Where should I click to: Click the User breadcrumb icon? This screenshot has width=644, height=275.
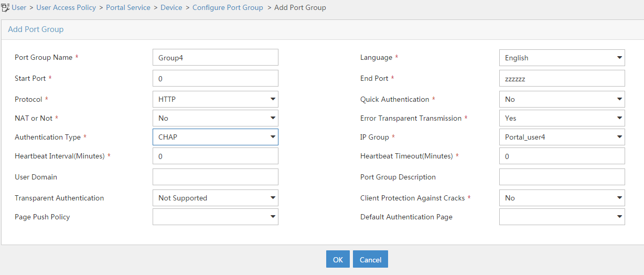pyautogui.click(x=6, y=8)
